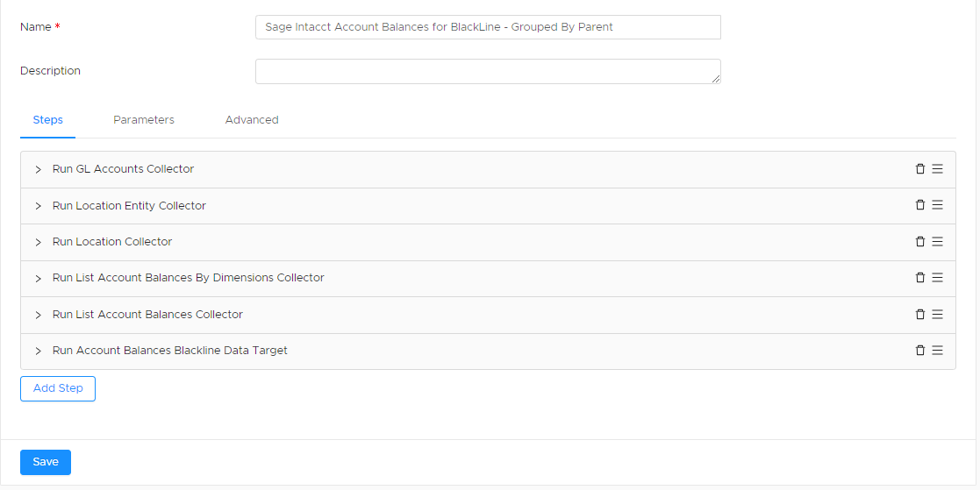Delete the Run GL Accounts Collector step
The height and width of the screenshot is (490, 980).
[x=919, y=169]
